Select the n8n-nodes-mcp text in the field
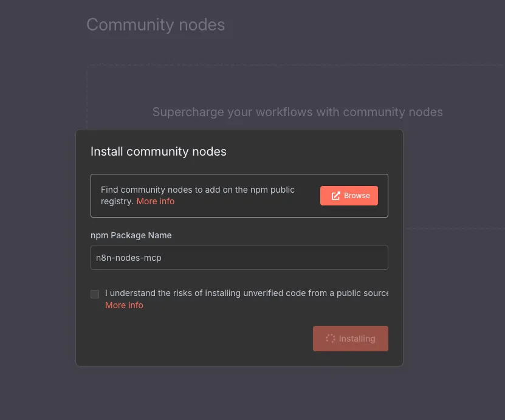505x420 pixels. click(128, 258)
